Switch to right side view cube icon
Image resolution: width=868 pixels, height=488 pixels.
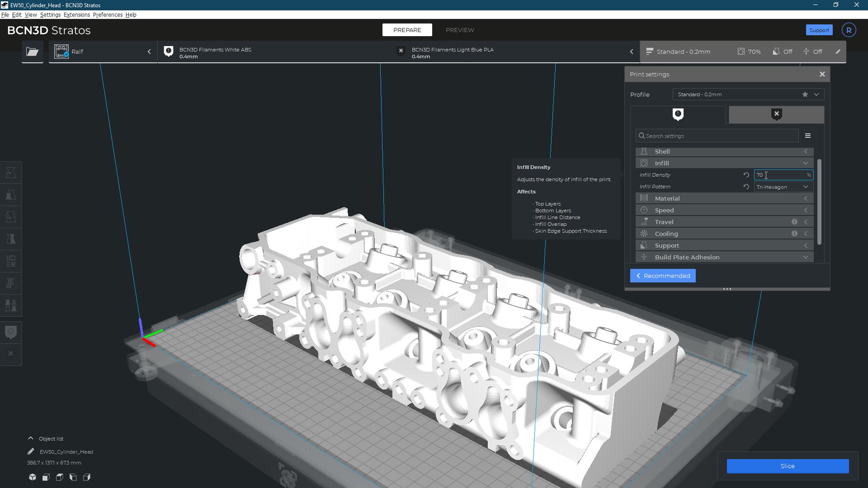click(x=87, y=477)
